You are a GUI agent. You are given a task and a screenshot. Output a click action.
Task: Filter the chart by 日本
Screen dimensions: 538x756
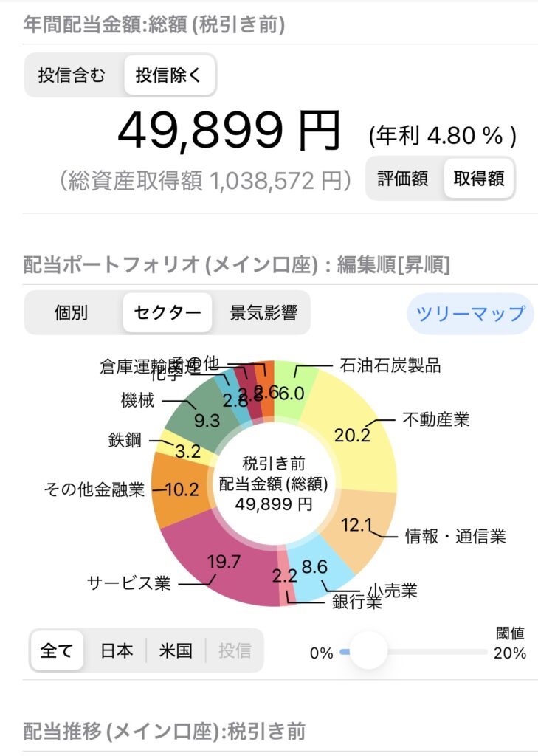[116, 650]
